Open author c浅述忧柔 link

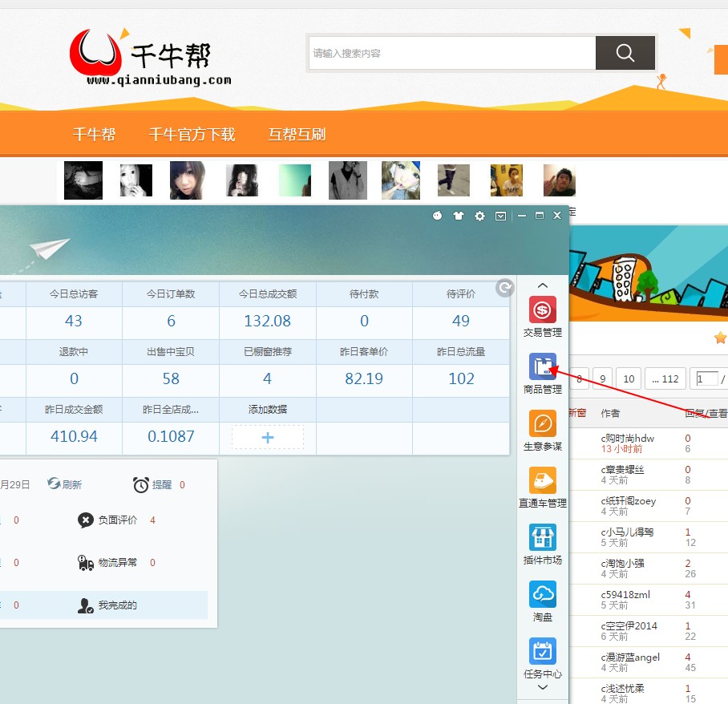pyautogui.click(x=623, y=688)
